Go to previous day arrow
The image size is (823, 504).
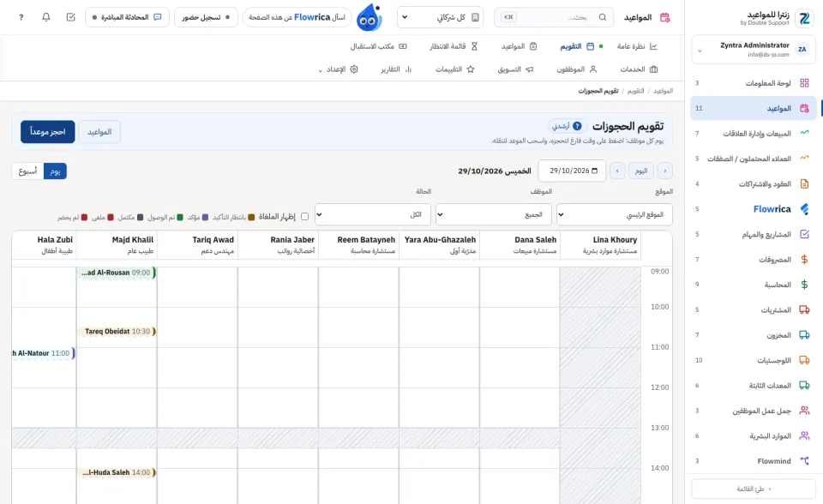tap(665, 171)
